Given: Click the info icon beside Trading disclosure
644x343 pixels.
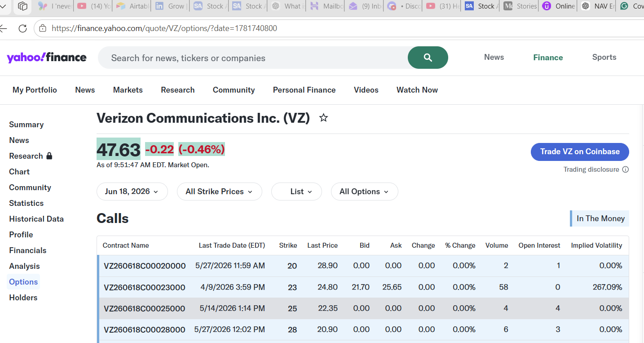Looking at the screenshot, I should (626, 169).
